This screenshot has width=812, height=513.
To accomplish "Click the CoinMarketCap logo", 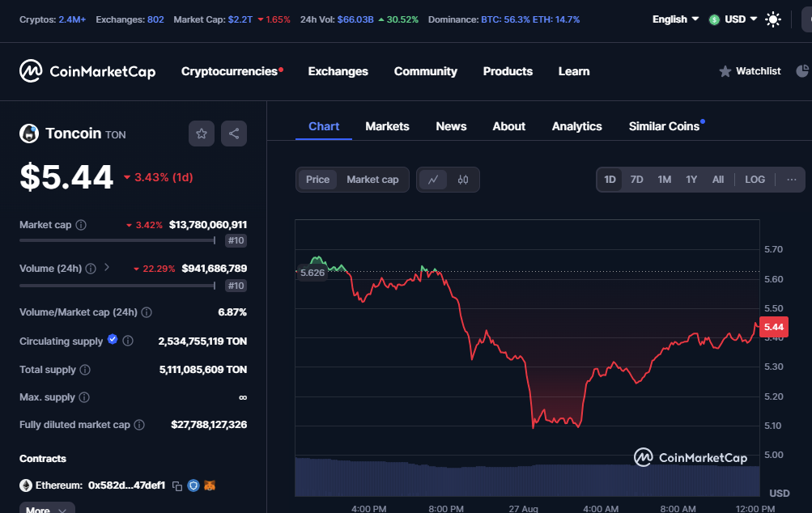I will pos(87,71).
